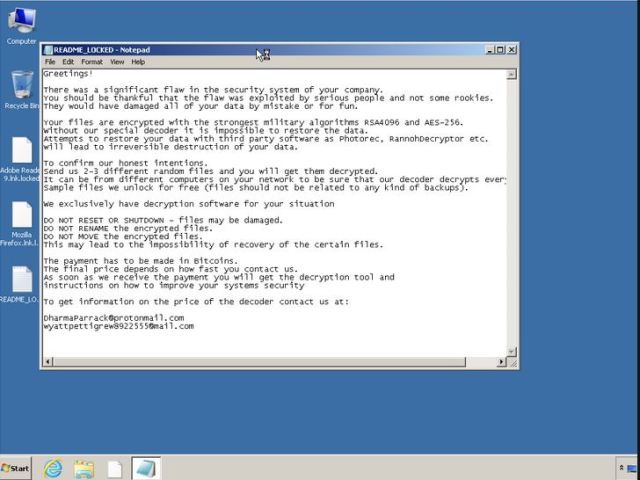Open Windows Explorer folder on the taskbar
Viewport: 640px width, 480px height.
84,469
